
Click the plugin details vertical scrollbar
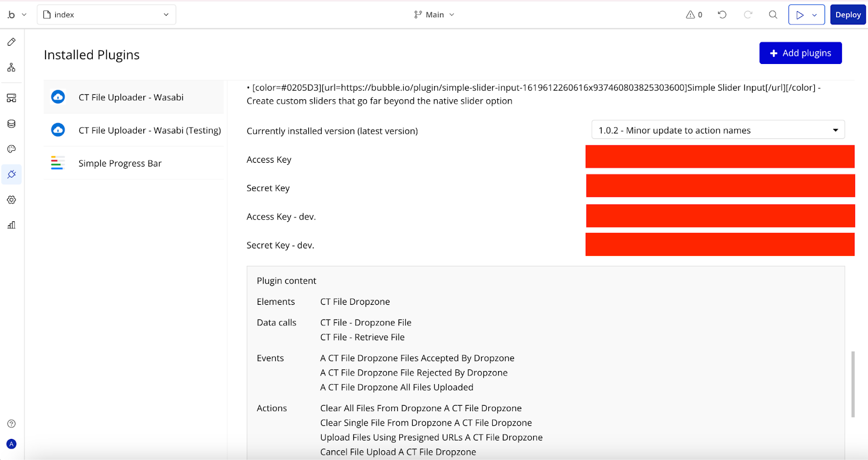pos(853,384)
